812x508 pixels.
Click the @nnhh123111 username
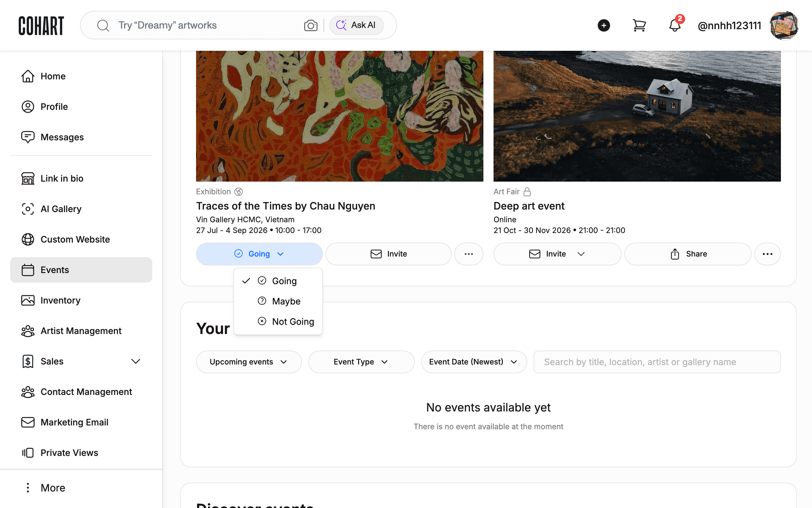(x=729, y=25)
